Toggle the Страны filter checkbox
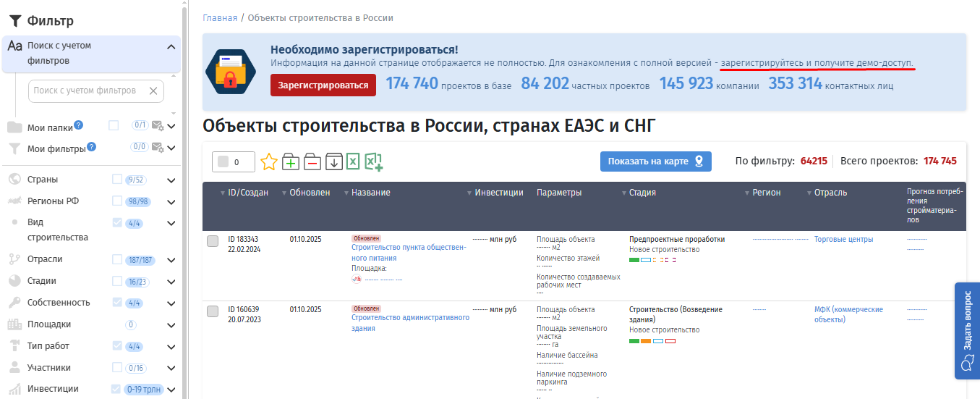This screenshot has height=399, width=980. pyautogui.click(x=117, y=180)
